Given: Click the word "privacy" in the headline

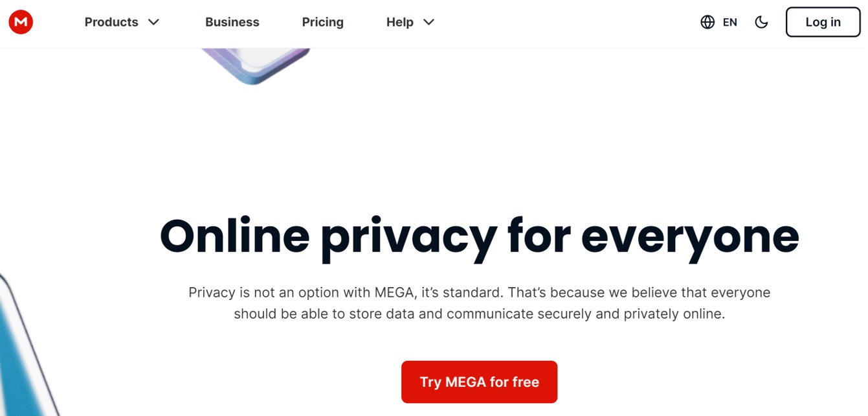Looking at the screenshot, I should pos(408,238).
